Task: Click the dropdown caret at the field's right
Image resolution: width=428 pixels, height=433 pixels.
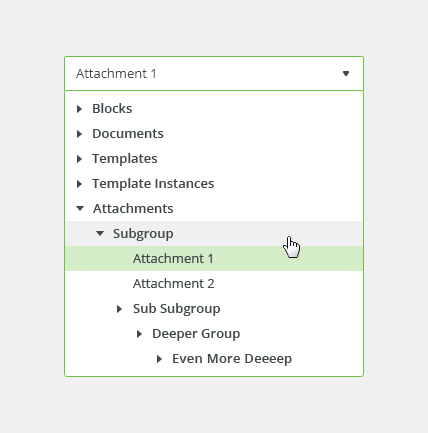Action: (x=346, y=73)
